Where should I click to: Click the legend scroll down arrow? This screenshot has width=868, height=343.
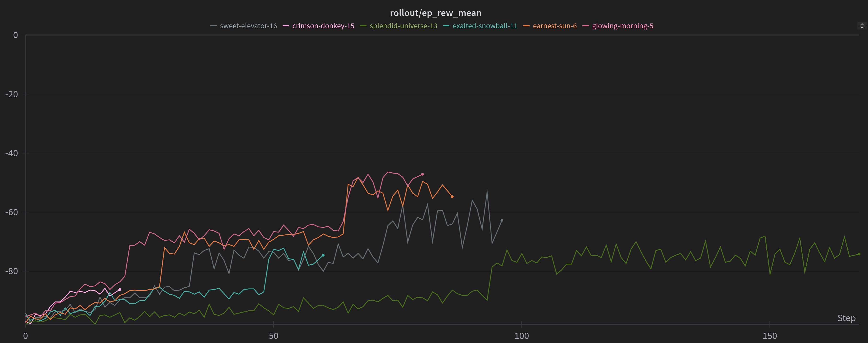click(862, 28)
